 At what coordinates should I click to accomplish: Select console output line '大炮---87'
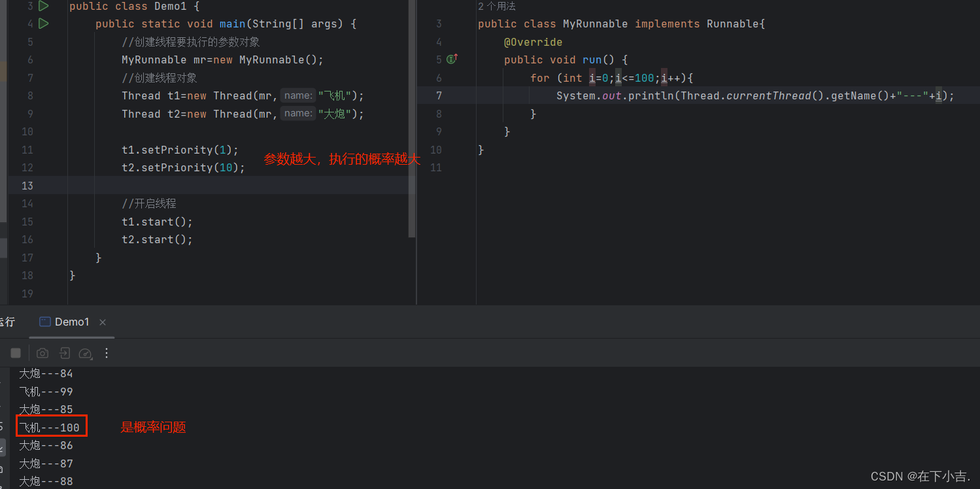(46, 464)
